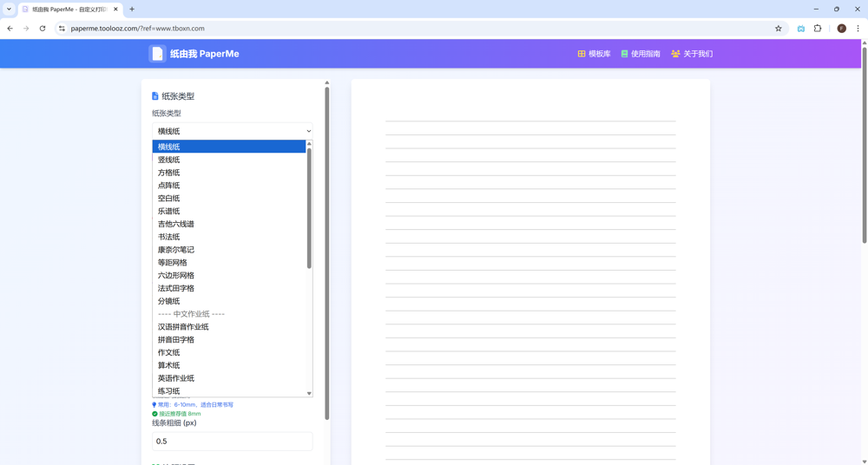Close the 纸由我 PaperMe tab

click(115, 10)
